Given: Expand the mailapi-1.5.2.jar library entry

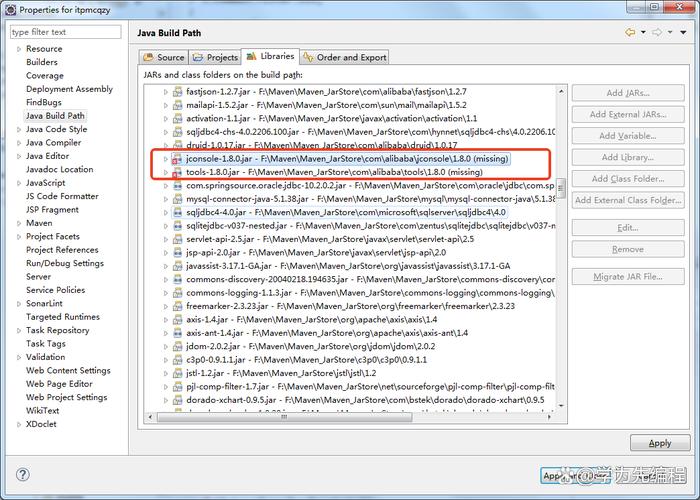Looking at the screenshot, I should click(x=166, y=105).
